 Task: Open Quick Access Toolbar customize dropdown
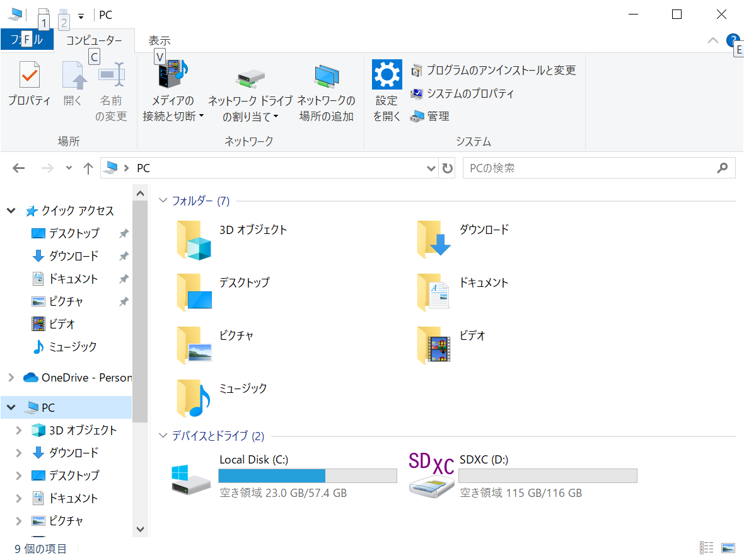pyautogui.click(x=81, y=16)
